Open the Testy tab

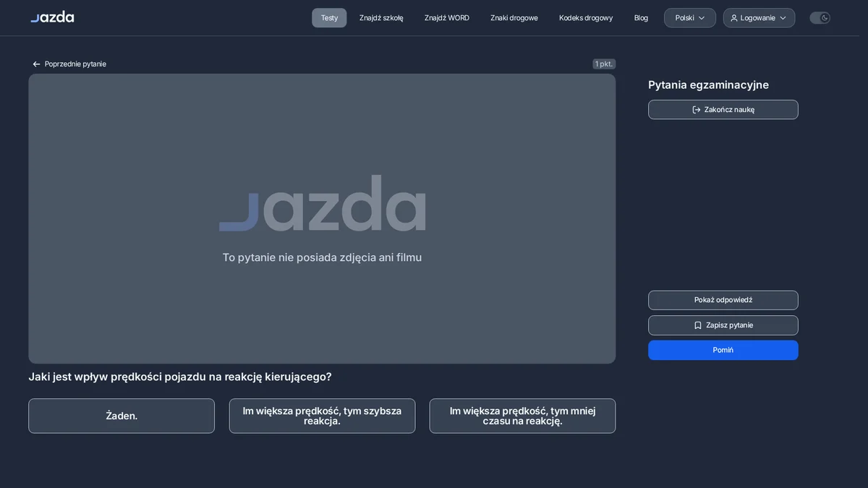329,18
